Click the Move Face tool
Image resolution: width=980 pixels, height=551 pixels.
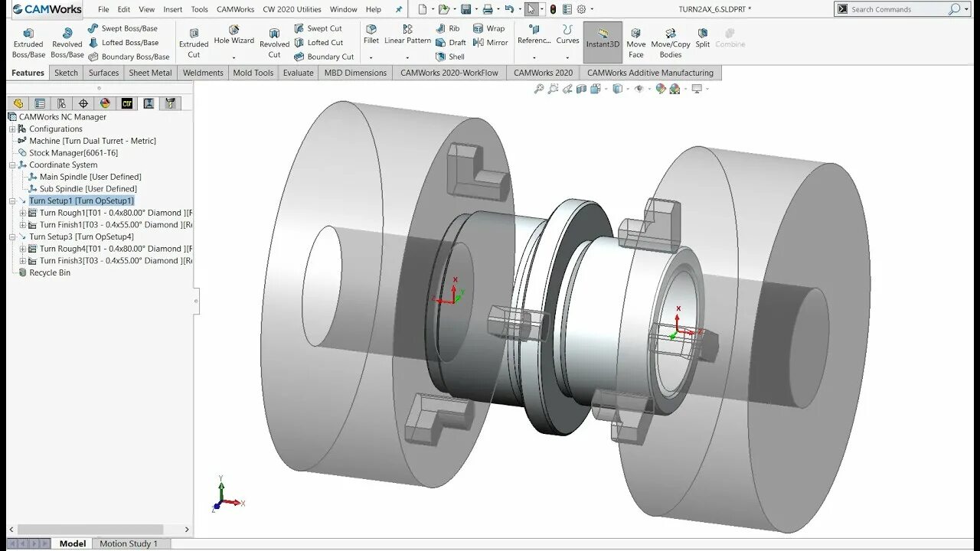point(636,44)
